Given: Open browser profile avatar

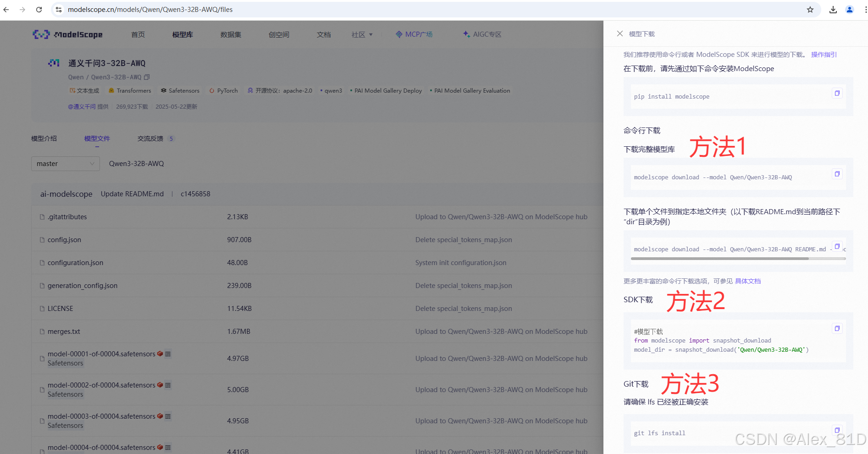Looking at the screenshot, I should tap(850, 10).
